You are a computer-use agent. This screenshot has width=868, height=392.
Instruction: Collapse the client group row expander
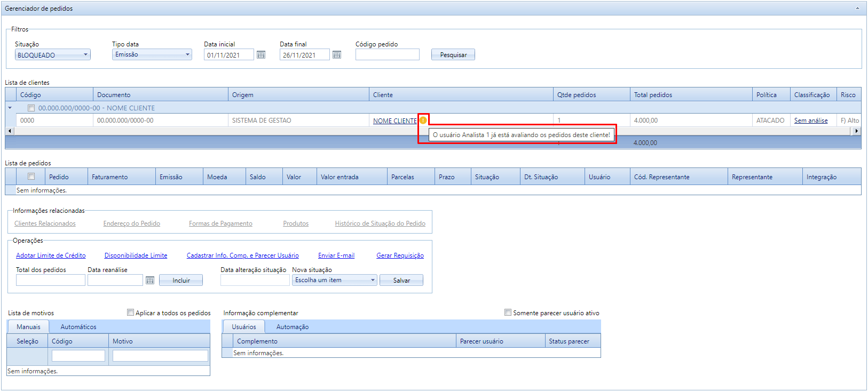10,108
